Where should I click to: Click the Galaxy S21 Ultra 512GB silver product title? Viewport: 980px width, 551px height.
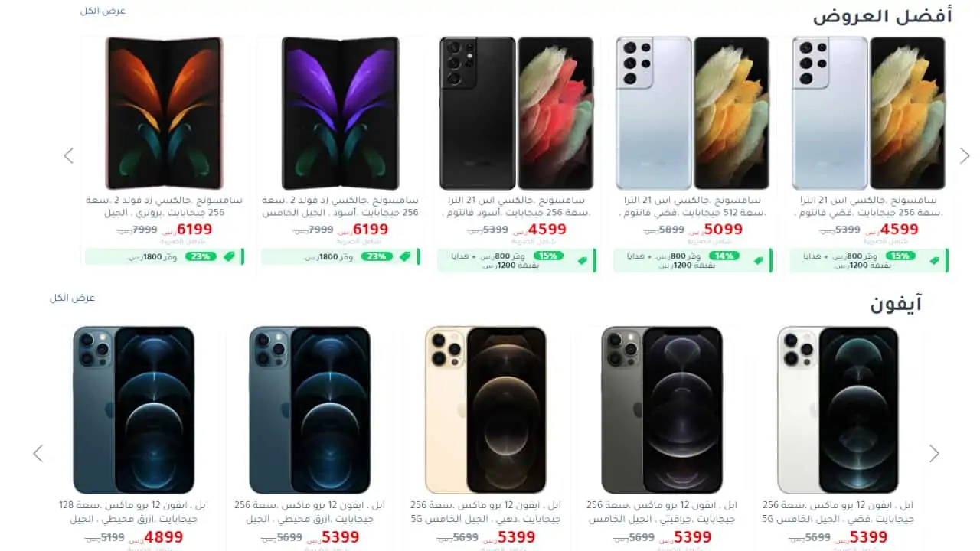coord(693,206)
